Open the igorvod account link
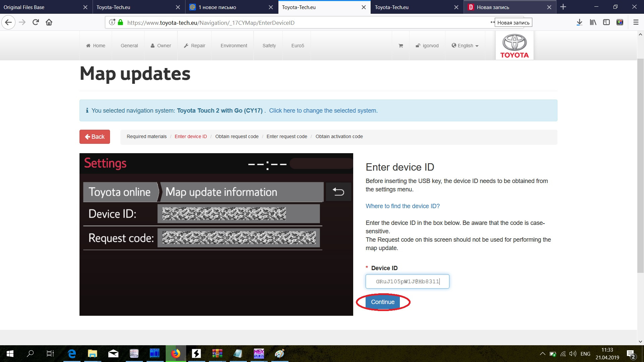The image size is (644, 362). [427, 46]
